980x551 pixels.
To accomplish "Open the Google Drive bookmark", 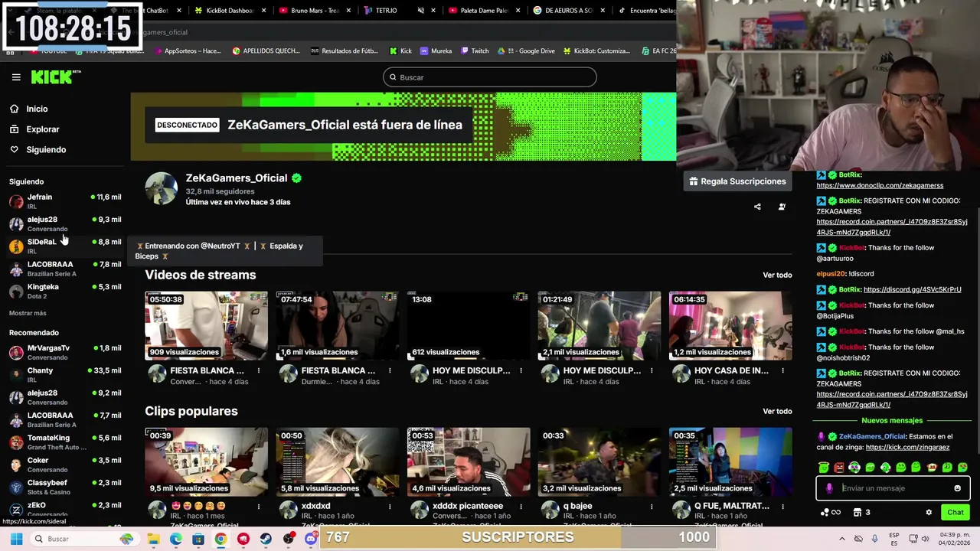I will pyautogui.click(x=526, y=51).
